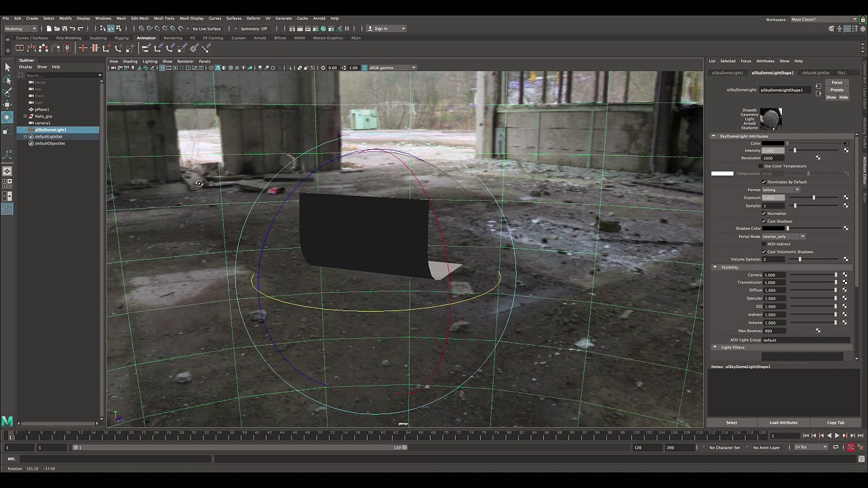The image size is (868, 488).
Task: Open the Symmetry: Off dropdown
Action: (x=256, y=28)
